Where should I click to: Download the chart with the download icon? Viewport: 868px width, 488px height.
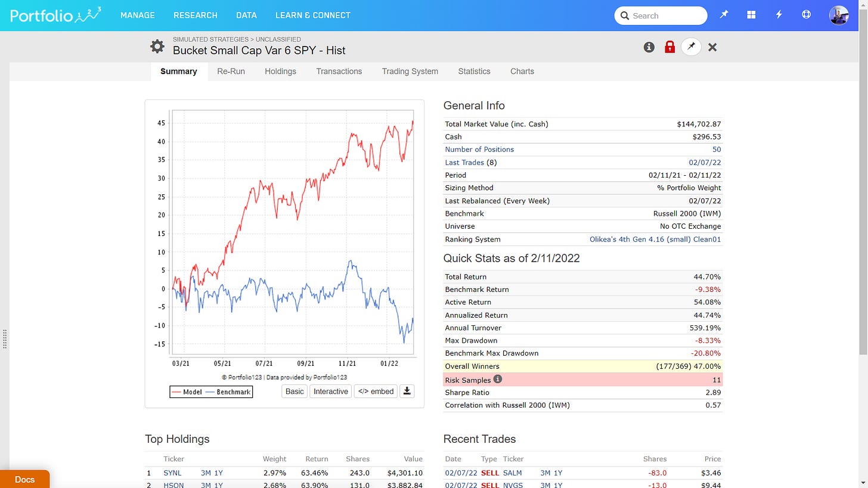[x=407, y=391]
